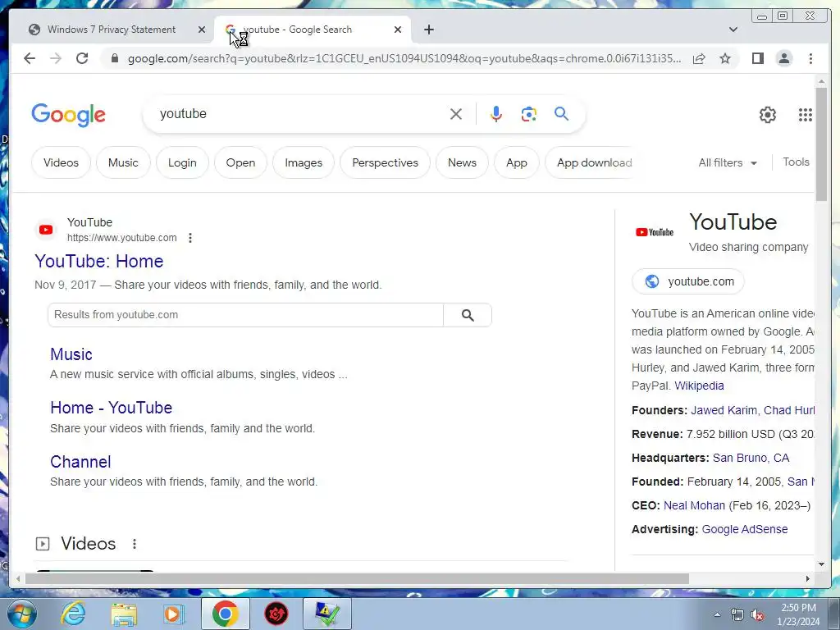Open the network icon in system tray
840x630 pixels.
tap(737, 615)
